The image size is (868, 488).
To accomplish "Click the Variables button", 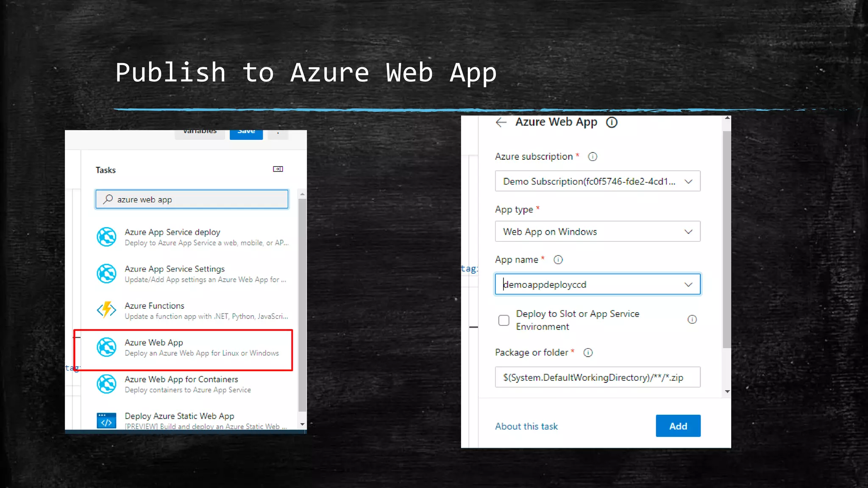I will pyautogui.click(x=200, y=134).
